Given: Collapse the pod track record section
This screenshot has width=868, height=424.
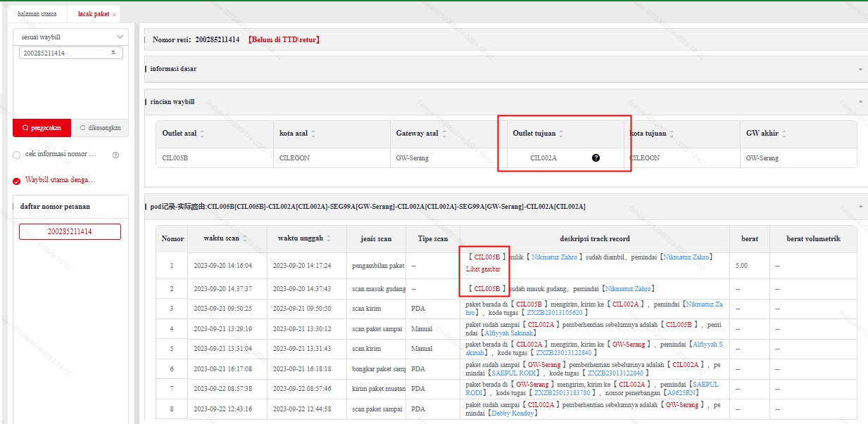Looking at the screenshot, I should [x=860, y=206].
